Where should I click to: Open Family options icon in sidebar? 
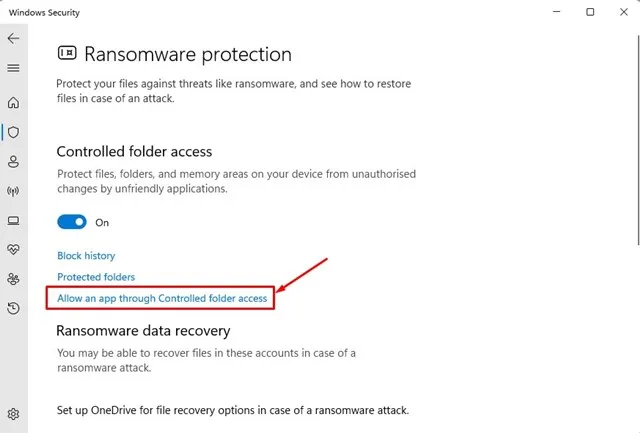13,279
